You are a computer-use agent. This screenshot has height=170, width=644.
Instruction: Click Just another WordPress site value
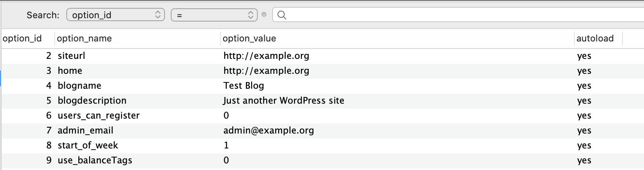[284, 100]
